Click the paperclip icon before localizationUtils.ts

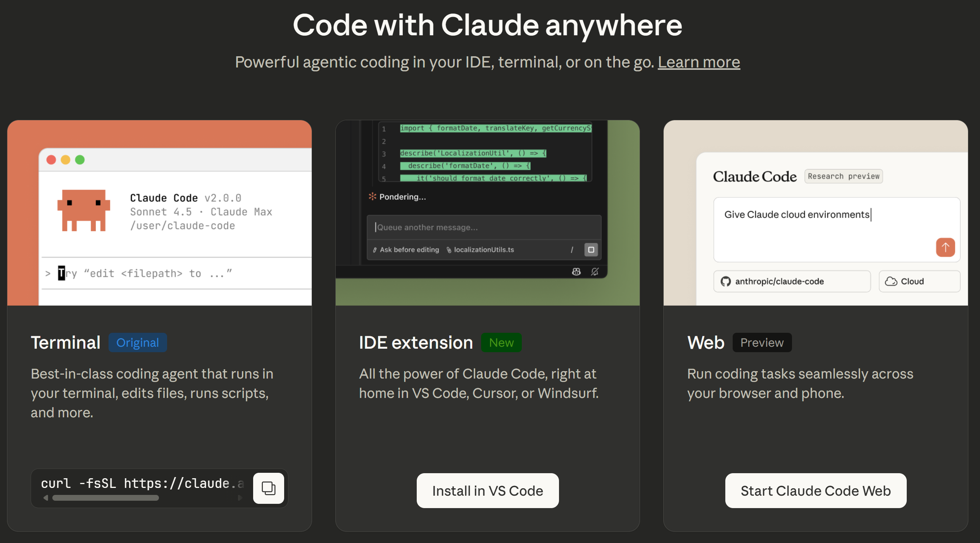pyautogui.click(x=449, y=250)
